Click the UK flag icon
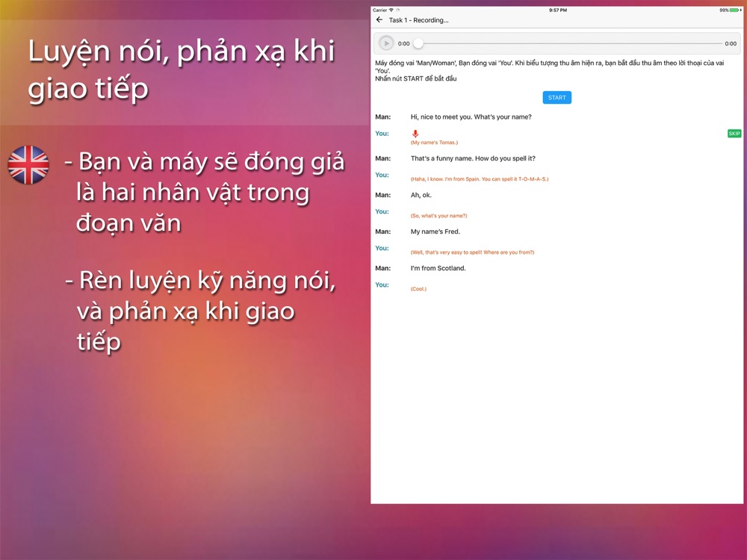This screenshot has height=560, width=747. [28, 165]
